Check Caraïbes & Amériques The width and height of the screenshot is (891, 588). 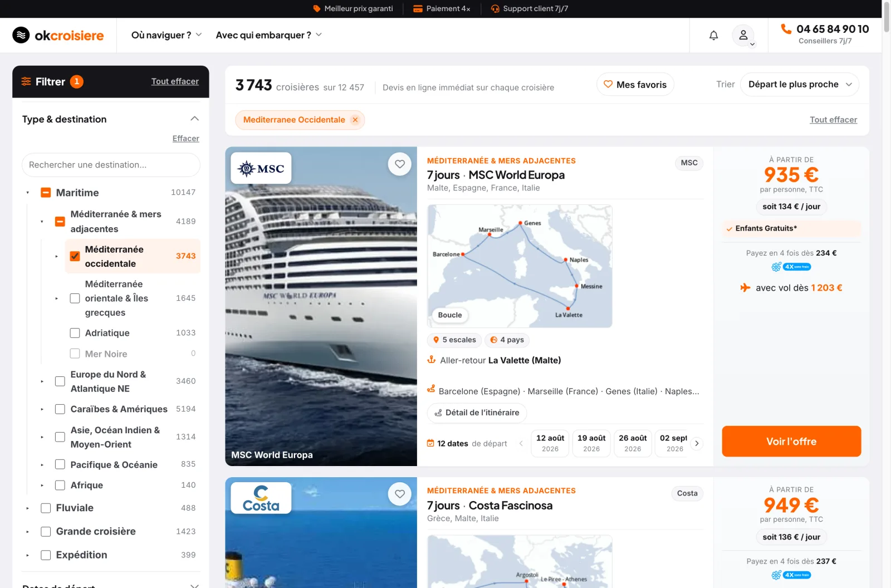[x=60, y=409]
